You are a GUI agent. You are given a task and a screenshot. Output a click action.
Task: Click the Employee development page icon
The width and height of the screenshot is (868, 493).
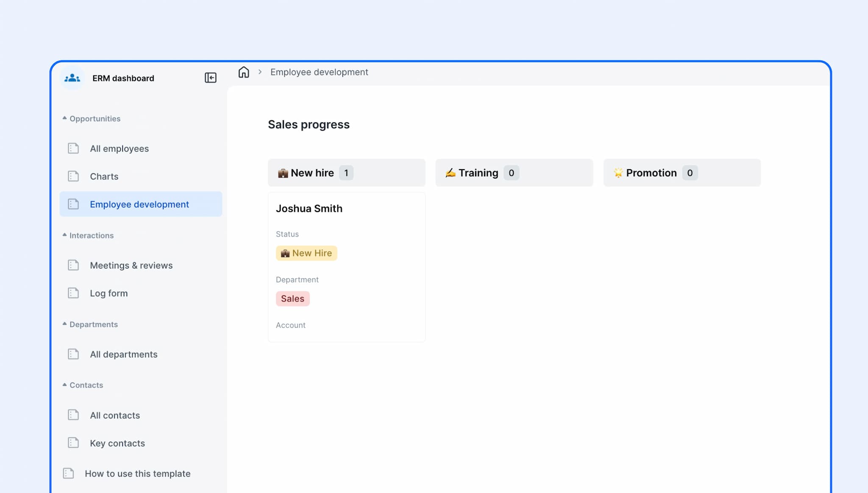(x=73, y=204)
